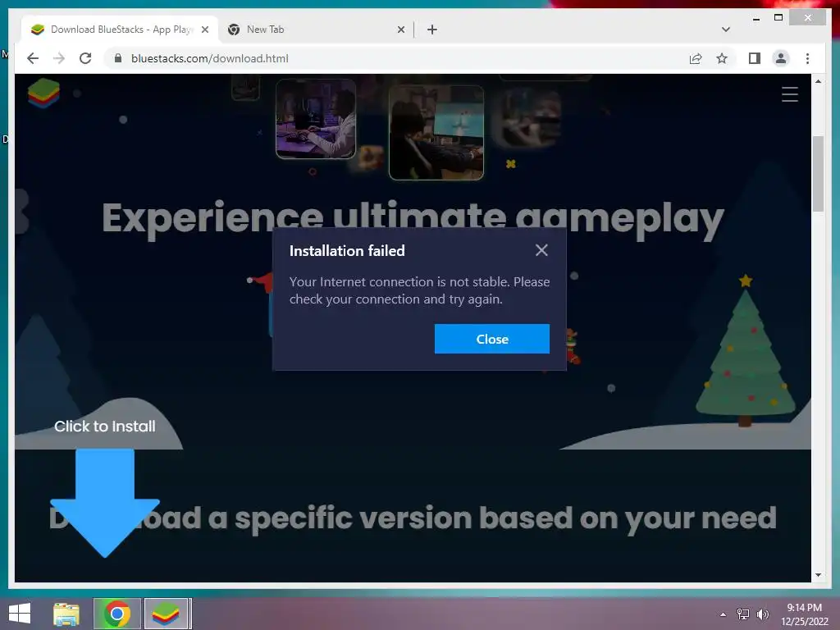Go forward in browser history
The height and width of the screenshot is (630, 840).
point(59,58)
